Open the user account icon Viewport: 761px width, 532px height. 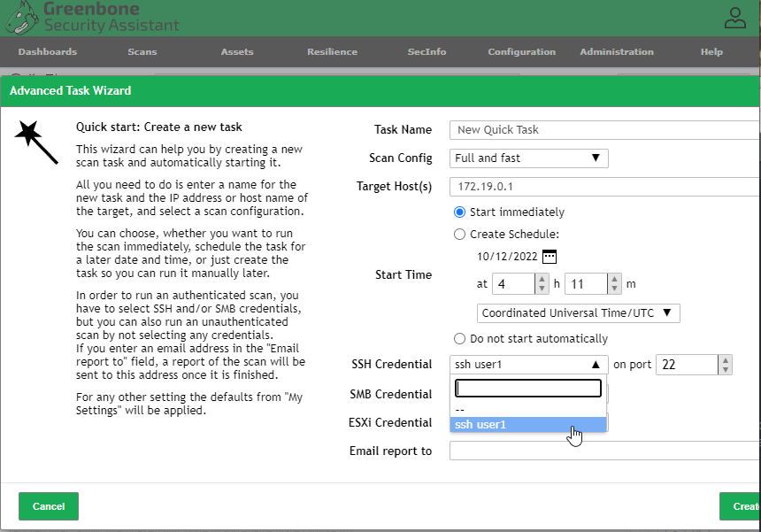(734, 18)
